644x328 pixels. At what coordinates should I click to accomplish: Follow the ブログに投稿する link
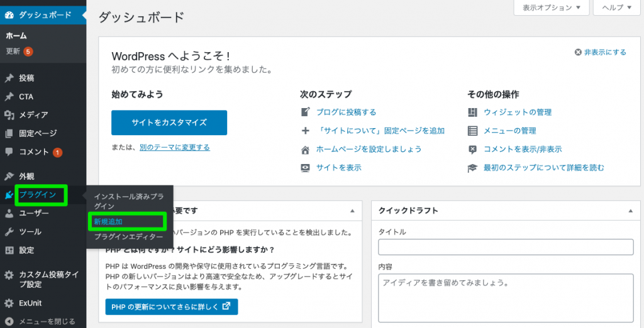pyautogui.click(x=346, y=112)
